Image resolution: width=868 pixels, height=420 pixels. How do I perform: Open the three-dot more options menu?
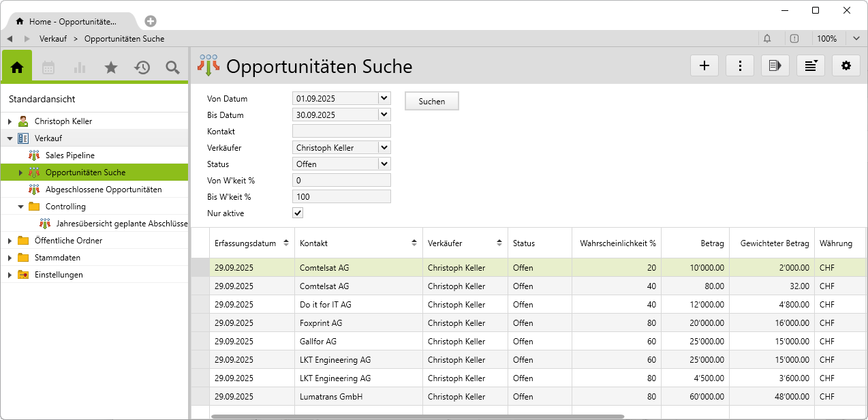click(x=740, y=65)
